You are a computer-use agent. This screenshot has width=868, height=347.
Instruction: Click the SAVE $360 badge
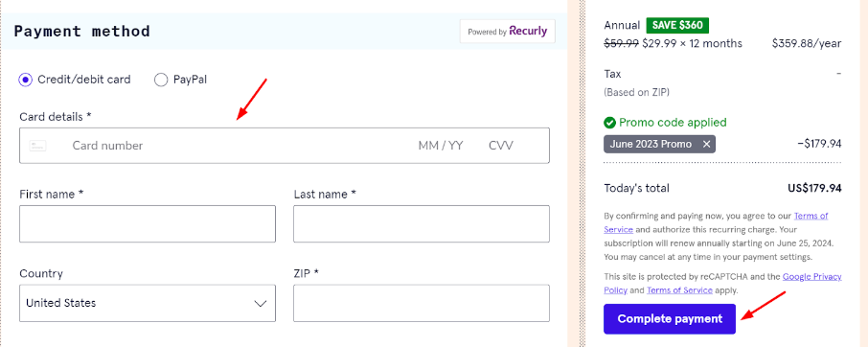677,26
